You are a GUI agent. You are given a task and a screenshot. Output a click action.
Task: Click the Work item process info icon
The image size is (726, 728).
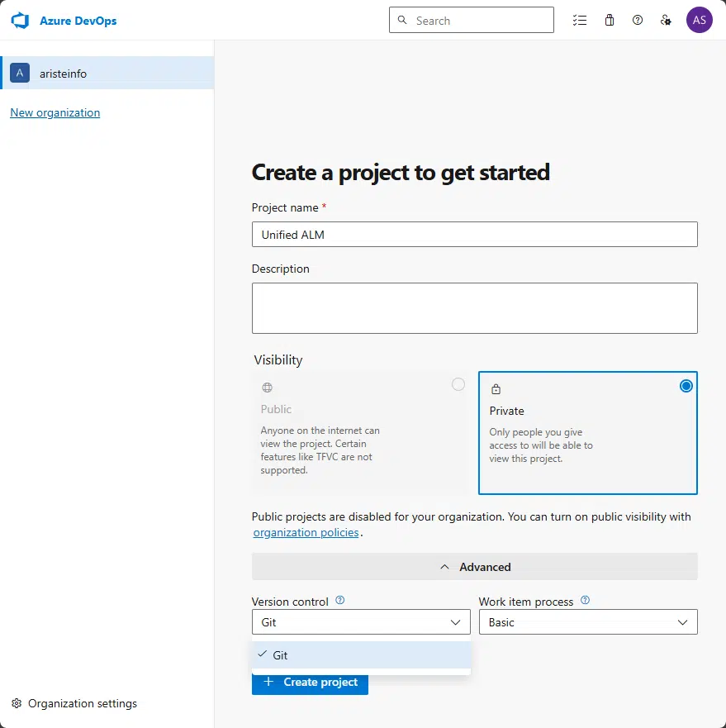586,600
